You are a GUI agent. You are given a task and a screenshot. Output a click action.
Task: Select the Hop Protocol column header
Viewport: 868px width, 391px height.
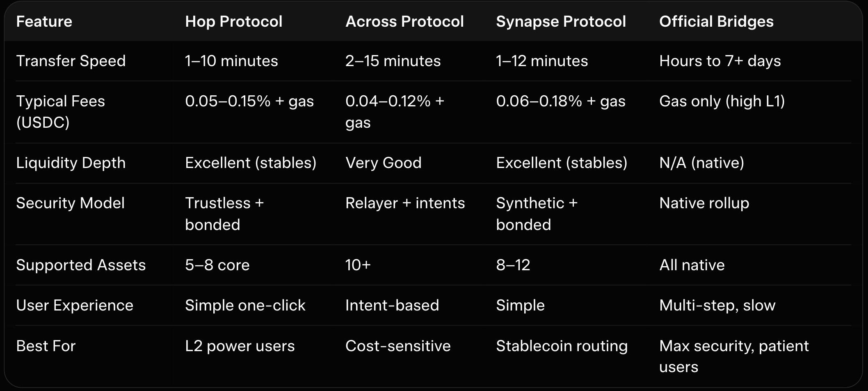pos(233,21)
